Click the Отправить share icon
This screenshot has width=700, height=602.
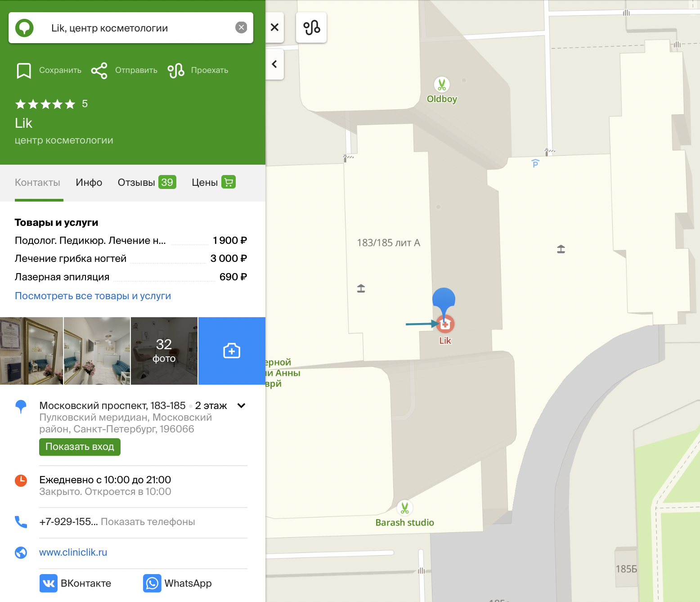click(99, 71)
